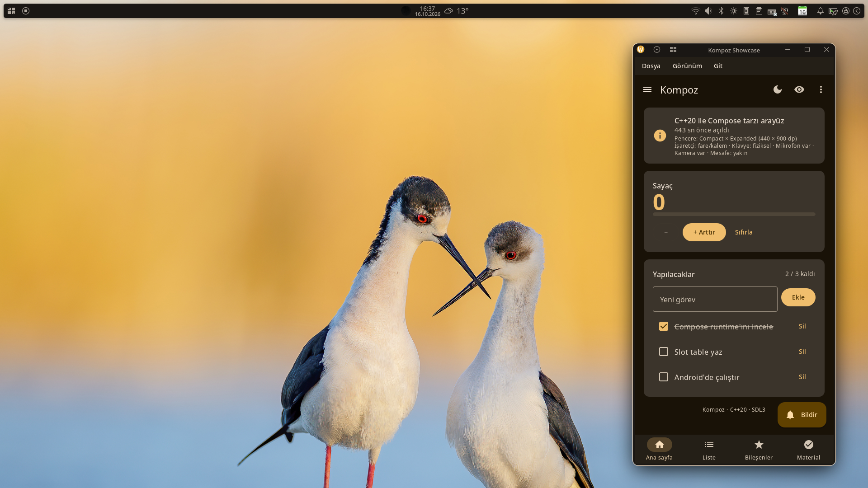
Task: Open the calendar icon showing 16
Action: point(802,11)
